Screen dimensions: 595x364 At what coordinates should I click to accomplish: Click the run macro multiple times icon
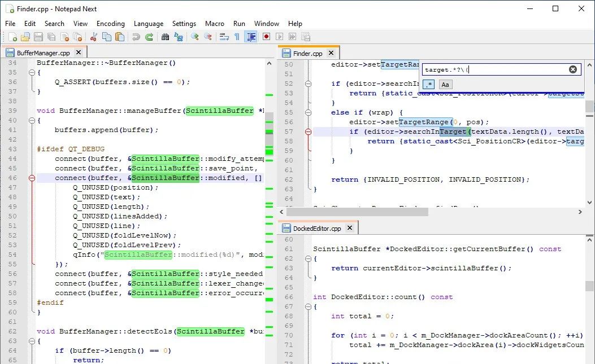pyautogui.click(x=292, y=37)
